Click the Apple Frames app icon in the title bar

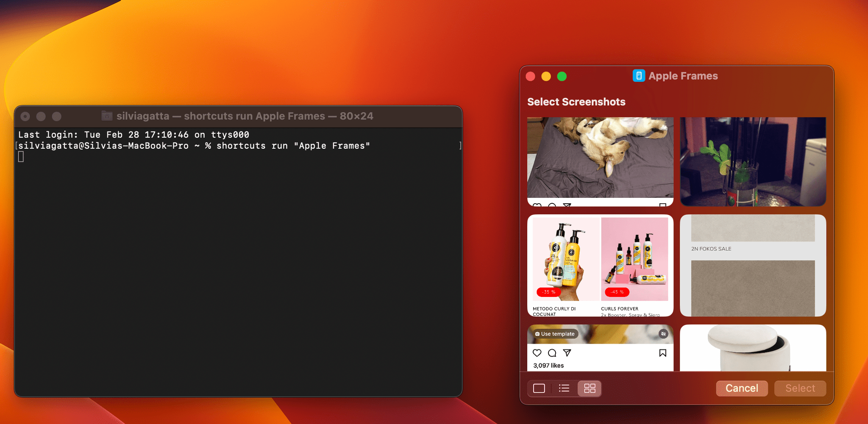click(x=638, y=75)
